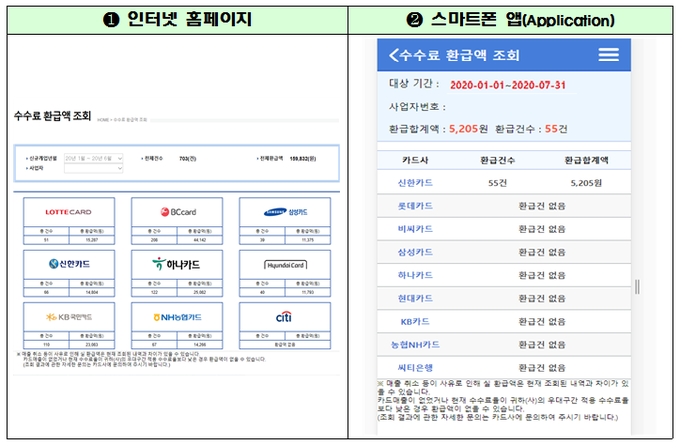Click the 사업자번호 label in the app
This screenshot has width=680, height=445.
pos(417,107)
